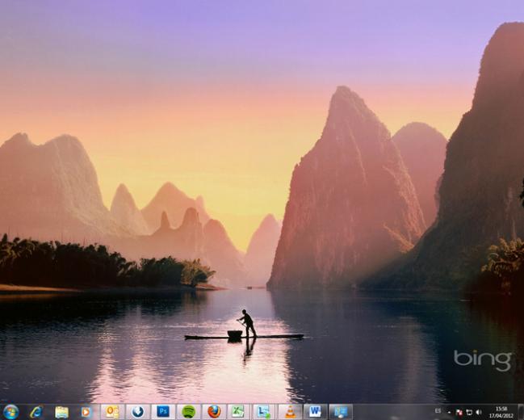Show hidden system tray icons

[449, 412]
